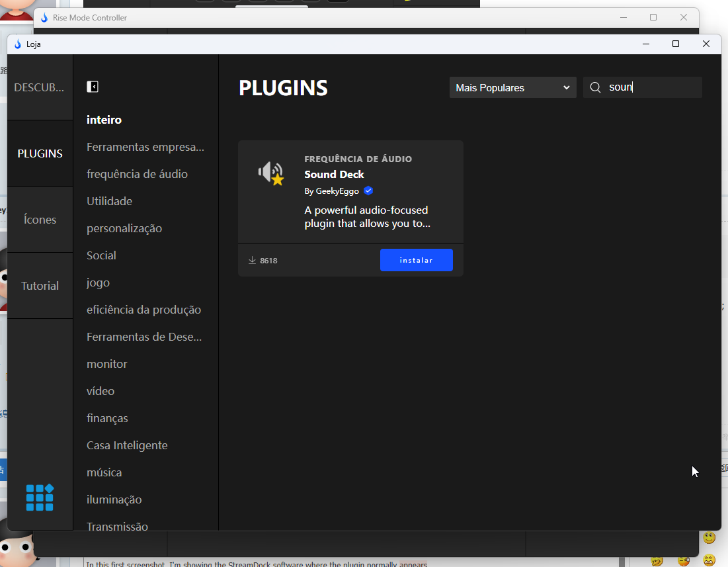Click the PLUGINS page heading

pyautogui.click(x=283, y=88)
